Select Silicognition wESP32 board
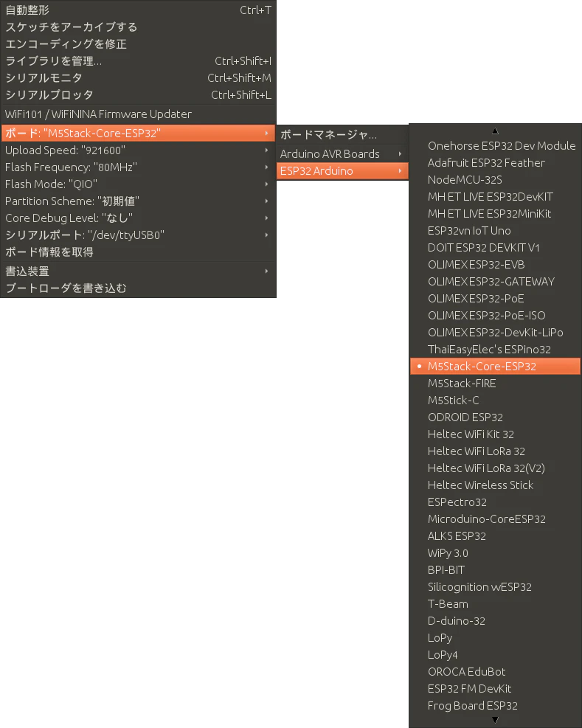Screen dimensions: 582x728 [495, 587]
